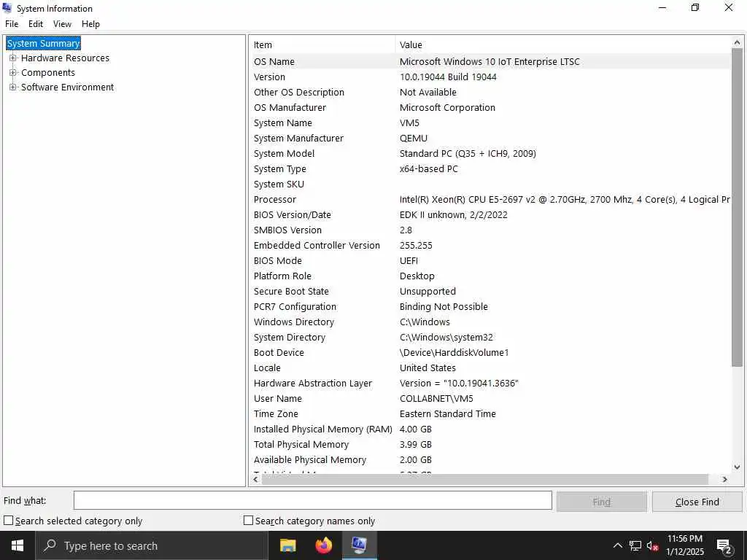Select the BIOS Version/Date row
This screenshot has height=560, width=747.
tap(490, 214)
